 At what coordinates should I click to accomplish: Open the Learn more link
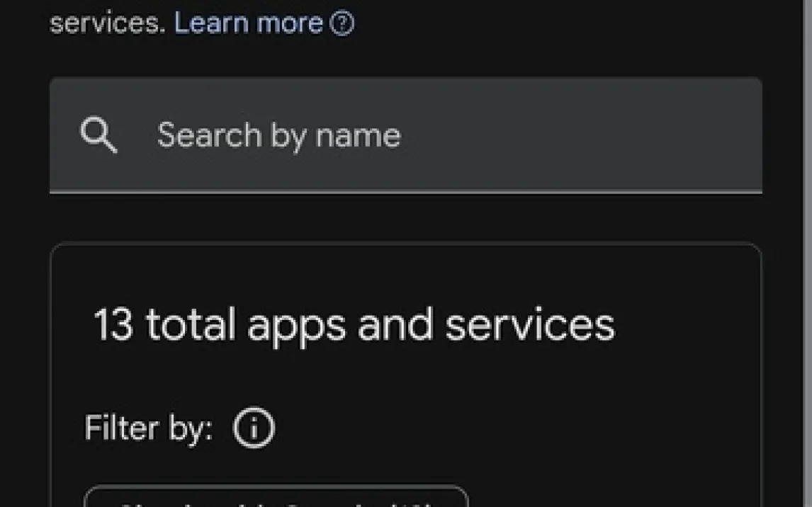coord(248,23)
